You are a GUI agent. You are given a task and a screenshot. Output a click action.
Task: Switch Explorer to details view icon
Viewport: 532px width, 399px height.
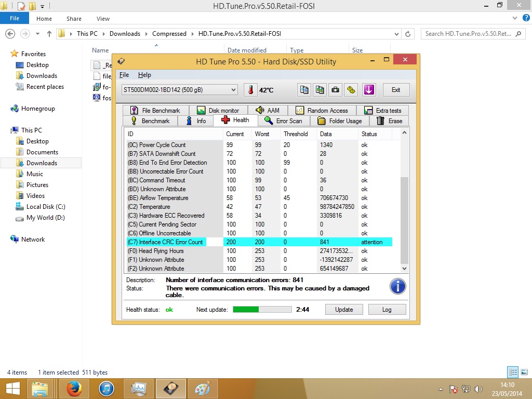click(513, 372)
